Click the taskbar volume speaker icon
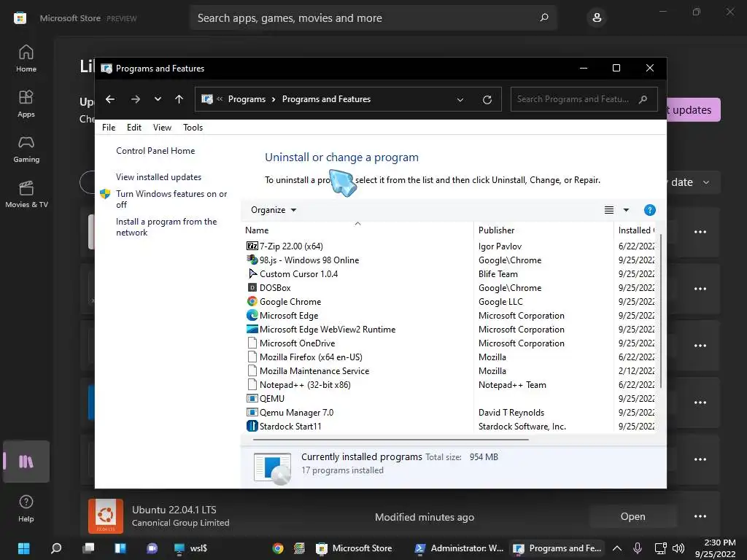Screen dimensions: 747x560 tap(678, 548)
